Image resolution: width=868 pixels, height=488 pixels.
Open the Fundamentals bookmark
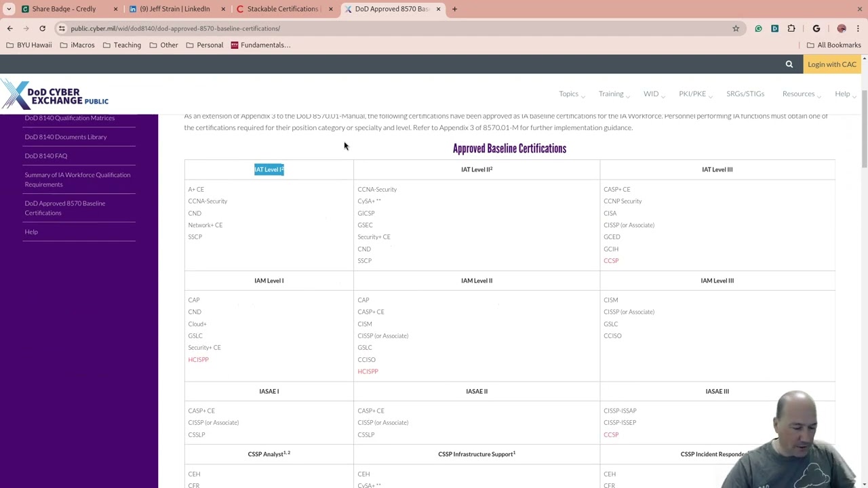(x=260, y=45)
